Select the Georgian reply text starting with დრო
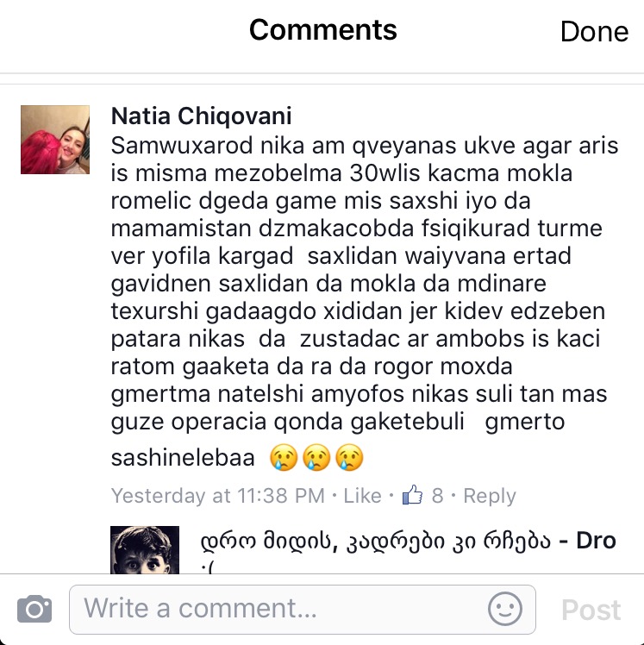 click(375, 541)
